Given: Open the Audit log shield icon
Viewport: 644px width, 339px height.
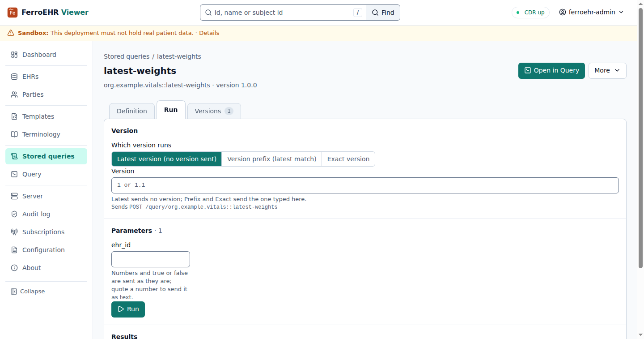Looking at the screenshot, I should coord(14,214).
